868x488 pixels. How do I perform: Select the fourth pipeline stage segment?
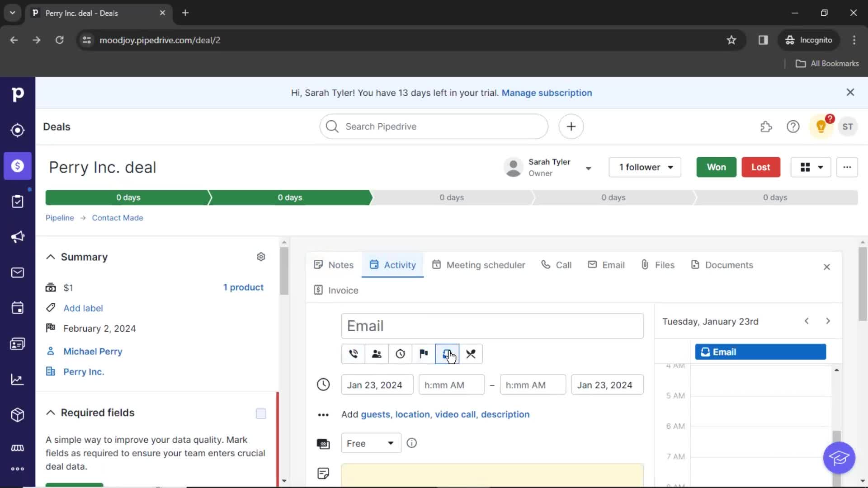[613, 197]
